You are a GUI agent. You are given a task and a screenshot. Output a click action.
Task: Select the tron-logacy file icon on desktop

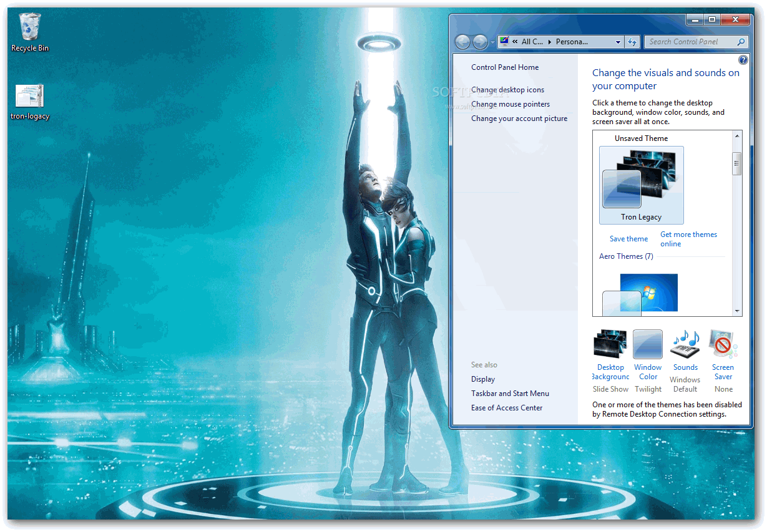(30, 102)
